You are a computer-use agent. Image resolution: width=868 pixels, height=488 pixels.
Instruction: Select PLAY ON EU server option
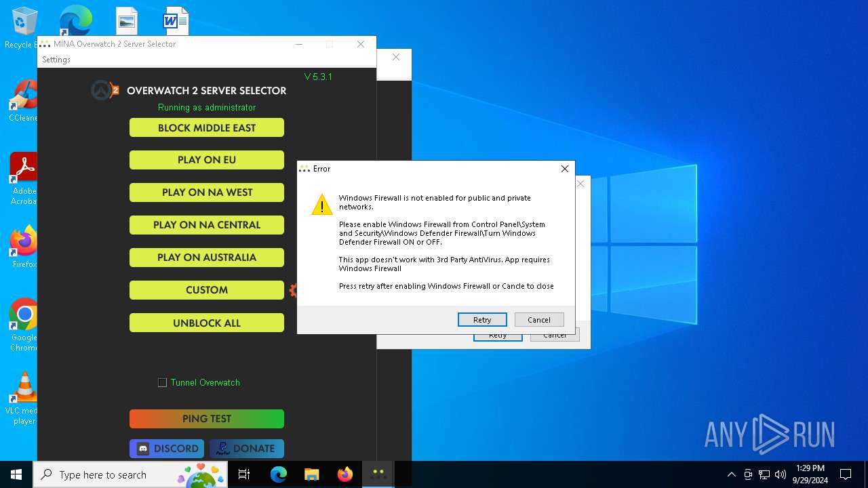click(x=207, y=160)
